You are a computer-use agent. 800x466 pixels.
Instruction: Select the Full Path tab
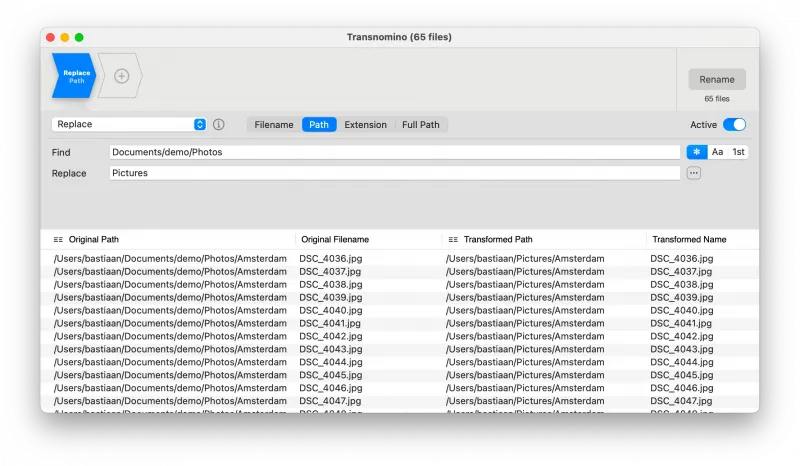click(x=420, y=125)
